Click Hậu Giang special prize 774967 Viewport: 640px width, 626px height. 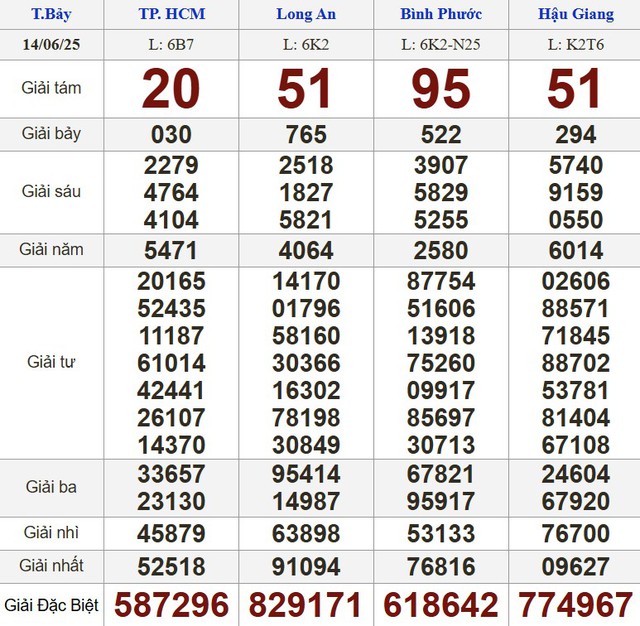coord(575,605)
